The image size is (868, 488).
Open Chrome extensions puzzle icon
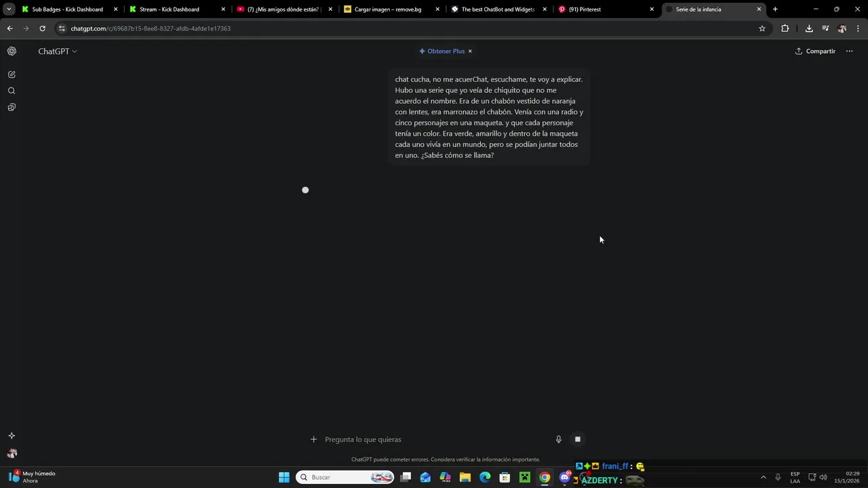[x=785, y=28]
